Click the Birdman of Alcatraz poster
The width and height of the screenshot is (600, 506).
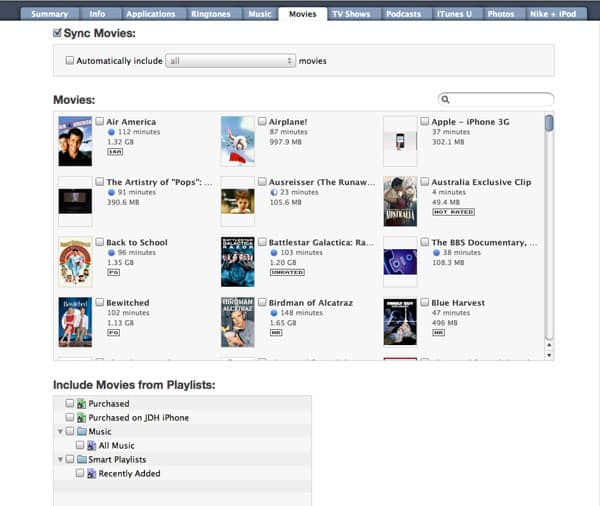[x=238, y=322]
